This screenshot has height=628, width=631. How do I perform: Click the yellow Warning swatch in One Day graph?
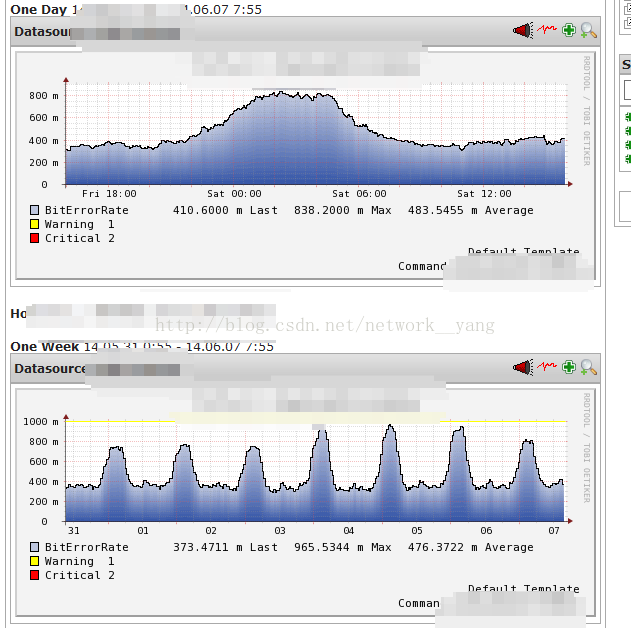35,224
